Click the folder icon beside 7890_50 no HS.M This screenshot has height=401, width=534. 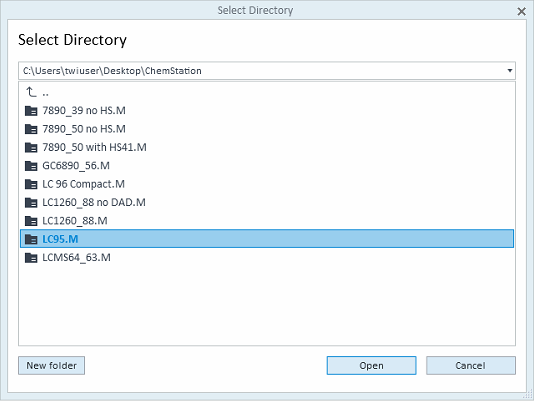[x=31, y=129]
